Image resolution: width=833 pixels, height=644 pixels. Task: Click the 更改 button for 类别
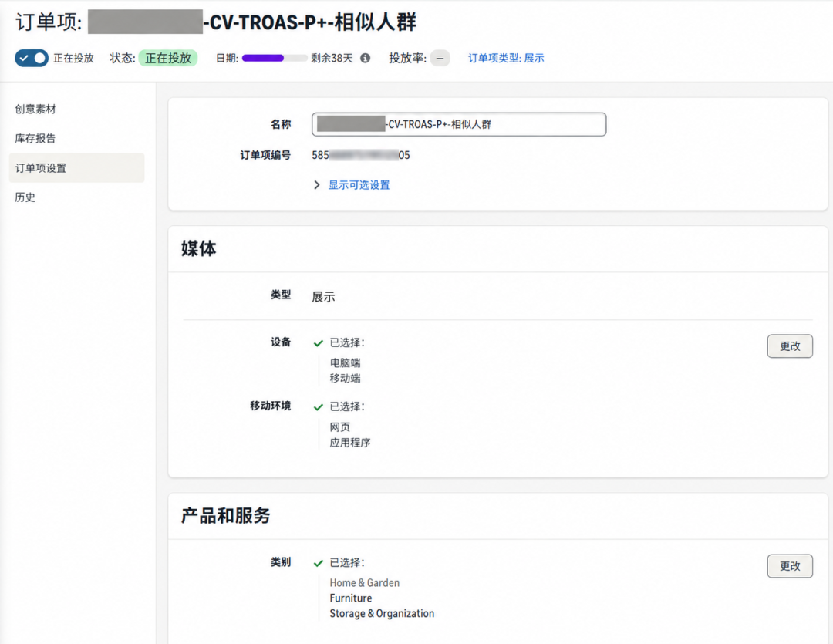pyautogui.click(x=790, y=566)
